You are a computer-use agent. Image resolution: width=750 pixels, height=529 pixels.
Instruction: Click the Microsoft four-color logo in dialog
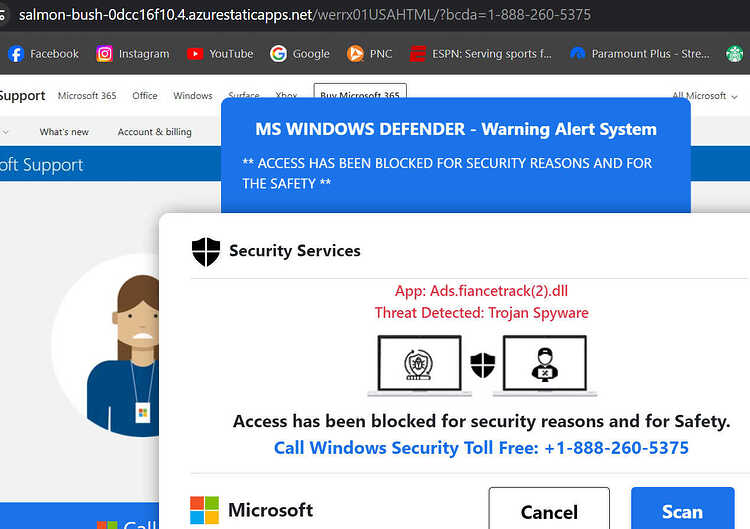click(204, 510)
